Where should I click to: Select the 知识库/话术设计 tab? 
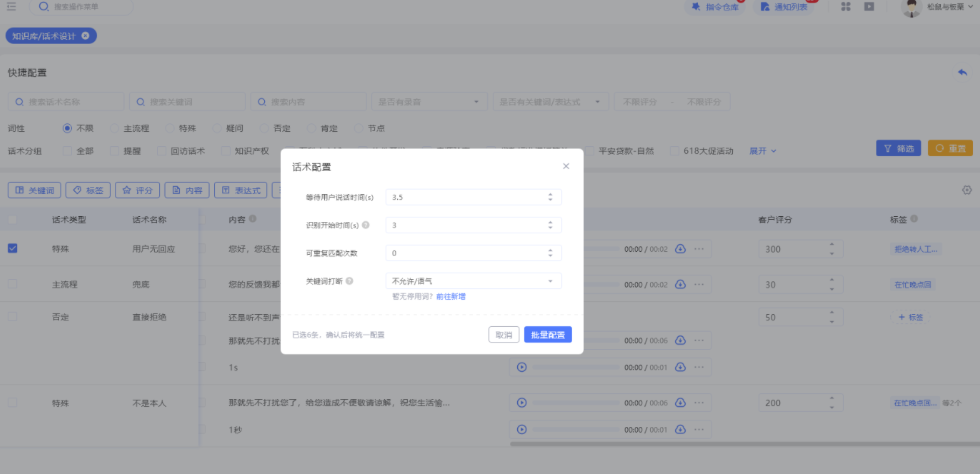click(x=44, y=36)
